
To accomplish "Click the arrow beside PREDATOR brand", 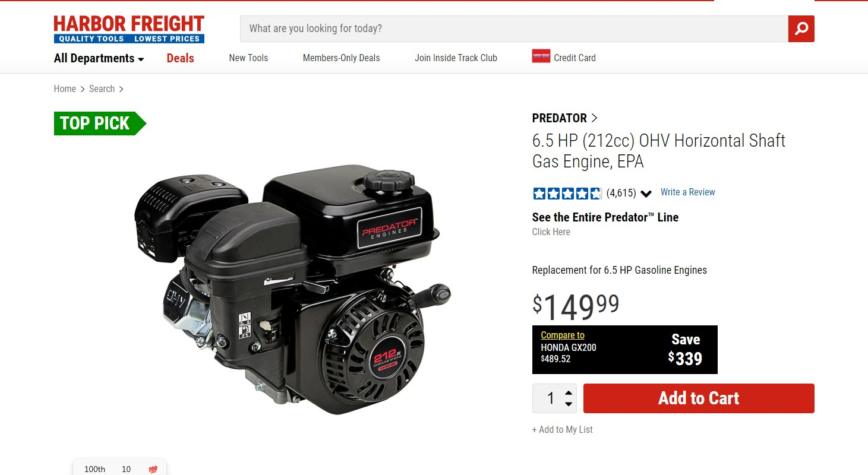I will (x=595, y=118).
